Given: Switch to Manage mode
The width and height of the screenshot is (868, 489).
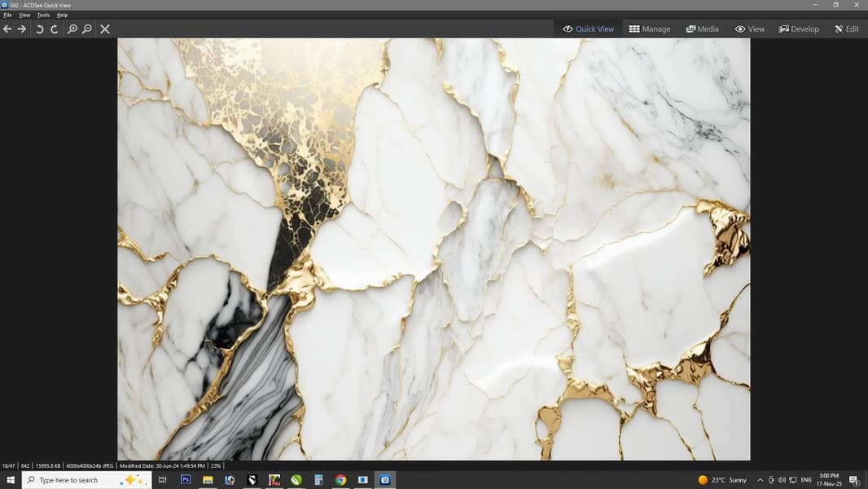Looking at the screenshot, I should click(649, 29).
